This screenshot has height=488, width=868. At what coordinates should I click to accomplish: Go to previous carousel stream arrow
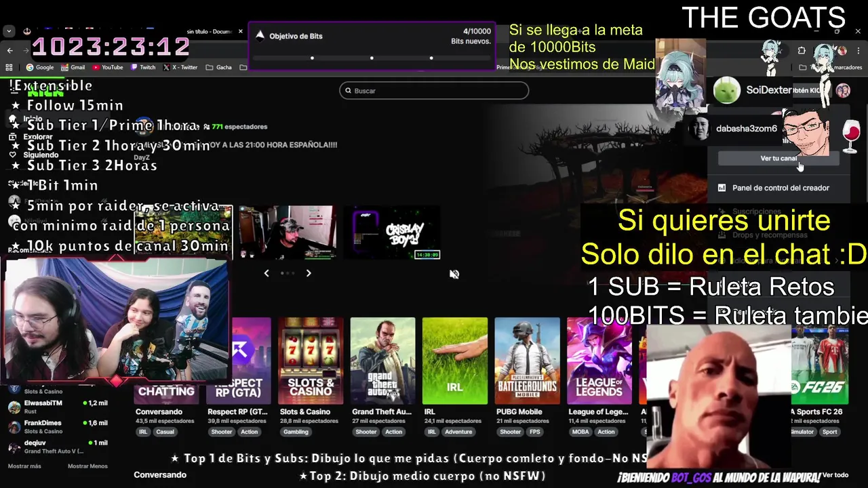(x=267, y=273)
